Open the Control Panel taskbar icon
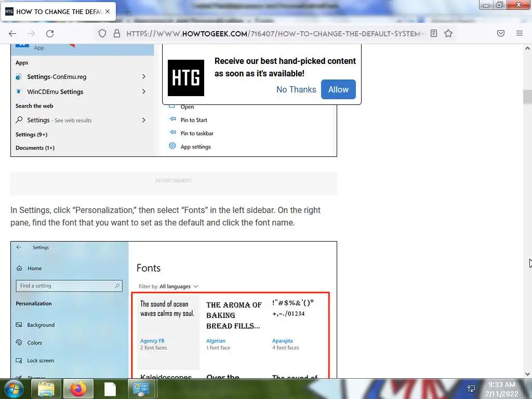This screenshot has height=399, width=532. [141, 389]
